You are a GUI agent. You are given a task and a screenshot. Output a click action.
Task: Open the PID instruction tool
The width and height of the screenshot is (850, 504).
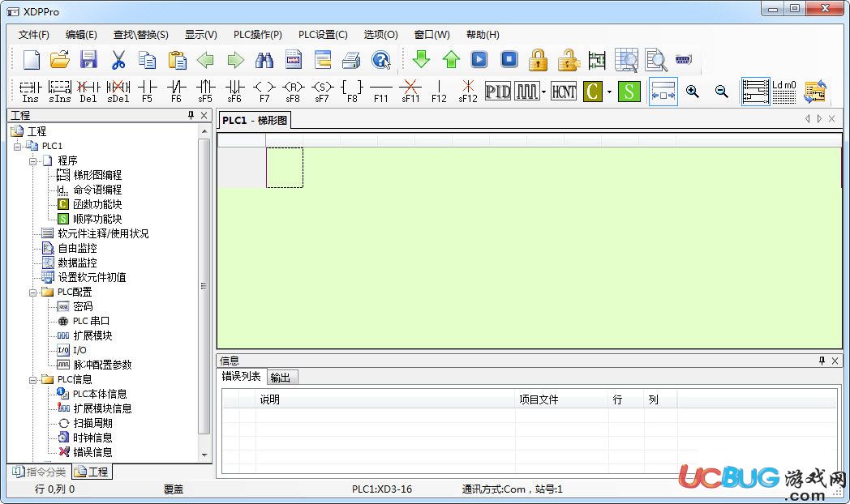click(x=498, y=92)
